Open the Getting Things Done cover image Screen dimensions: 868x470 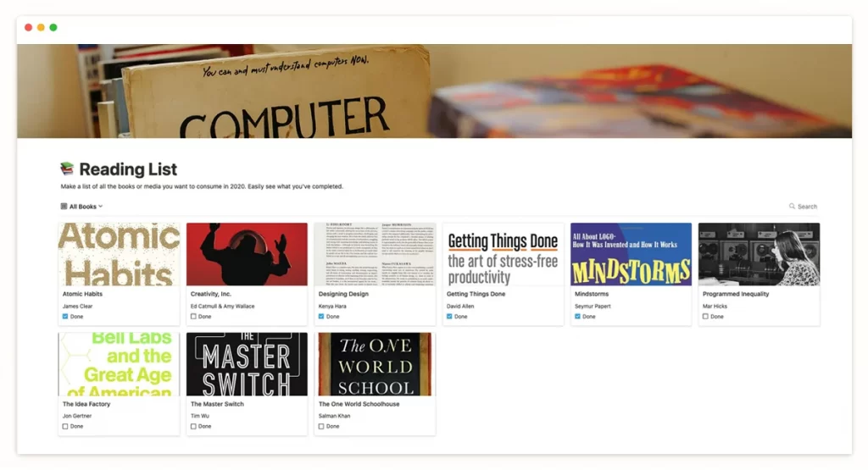(x=503, y=254)
